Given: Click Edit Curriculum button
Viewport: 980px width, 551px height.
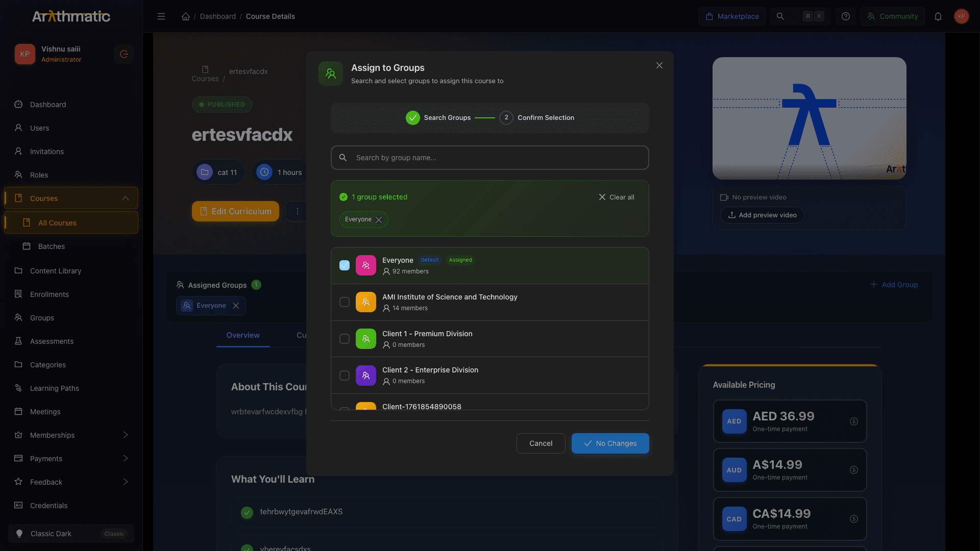Looking at the screenshot, I should click(235, 211).
